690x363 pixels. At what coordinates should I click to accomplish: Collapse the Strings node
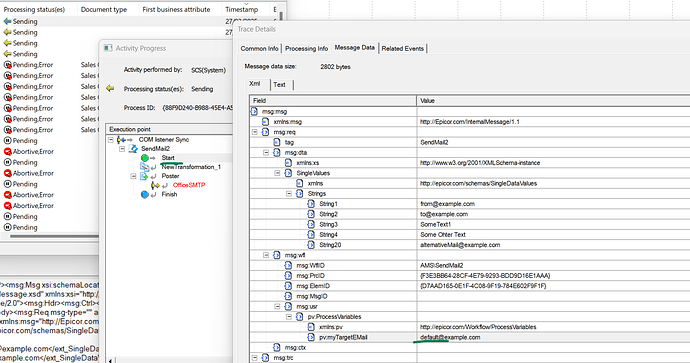pyautogui.click(x=289, y=194)
